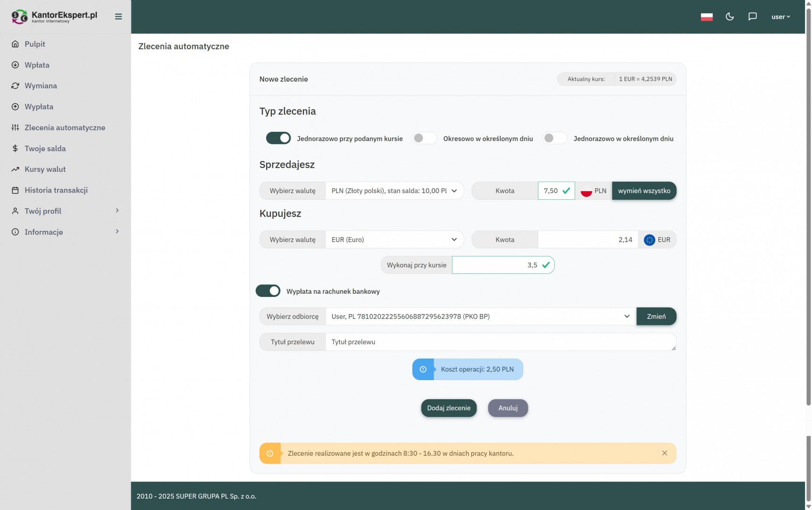
Task: Open the buy currency EUR dropdown
Action: pos(394,240)
